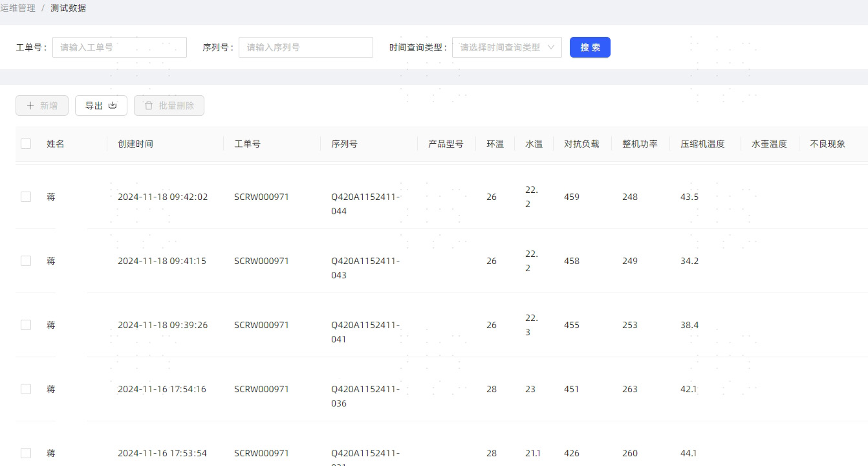Click the 创建时间 column header
This screenshot has width=868, height=466.
coord(135,144)
